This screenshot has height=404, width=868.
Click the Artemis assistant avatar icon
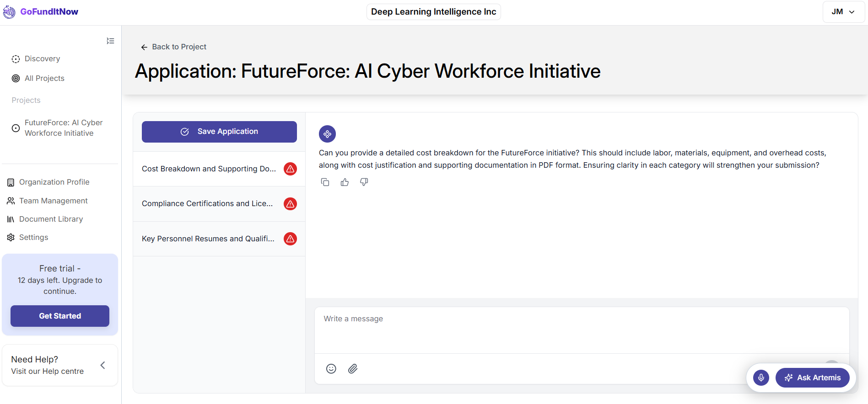click(x=327, y=134)
